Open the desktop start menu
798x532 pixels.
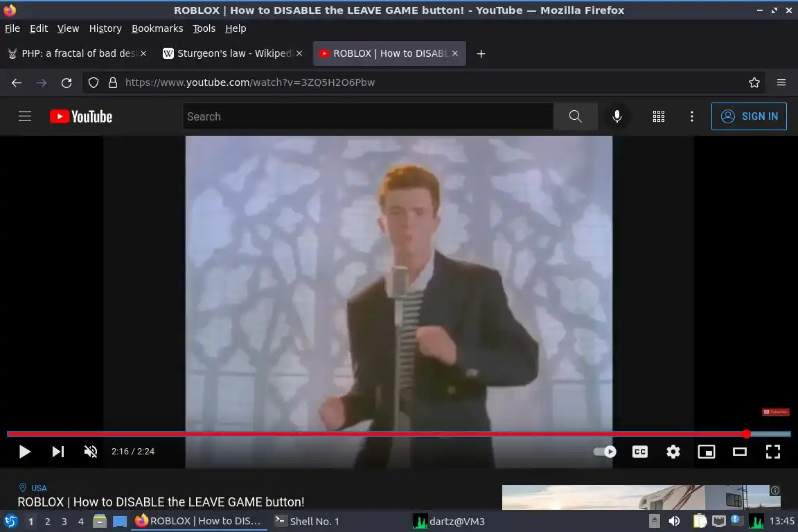tap(10, 522)
